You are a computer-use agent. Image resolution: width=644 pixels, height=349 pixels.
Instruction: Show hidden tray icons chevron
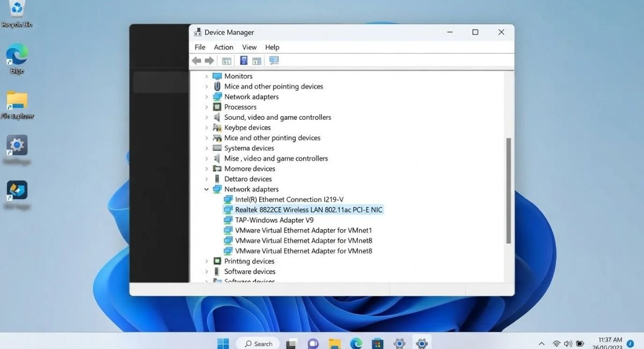coord(541,344)
